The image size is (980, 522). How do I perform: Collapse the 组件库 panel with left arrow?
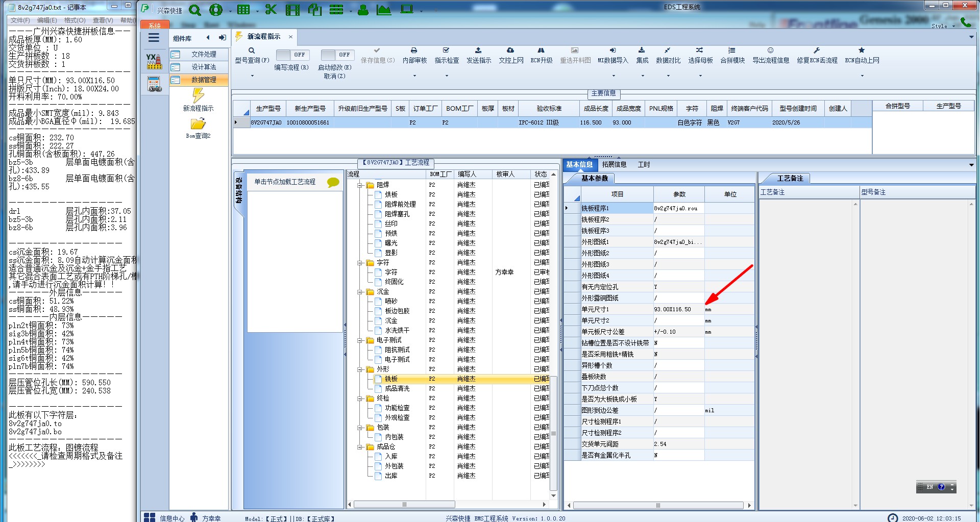[208, 38]
